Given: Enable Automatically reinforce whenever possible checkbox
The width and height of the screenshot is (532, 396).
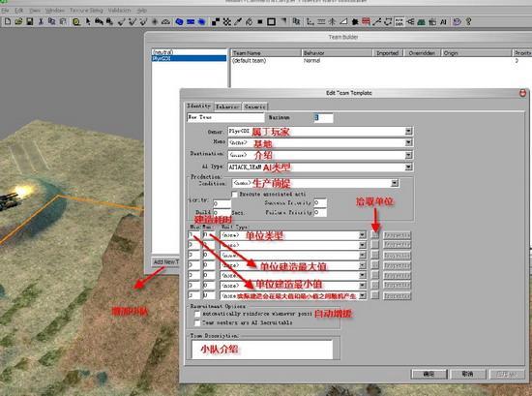Looking at the screenshot, I should coord(197,314).
